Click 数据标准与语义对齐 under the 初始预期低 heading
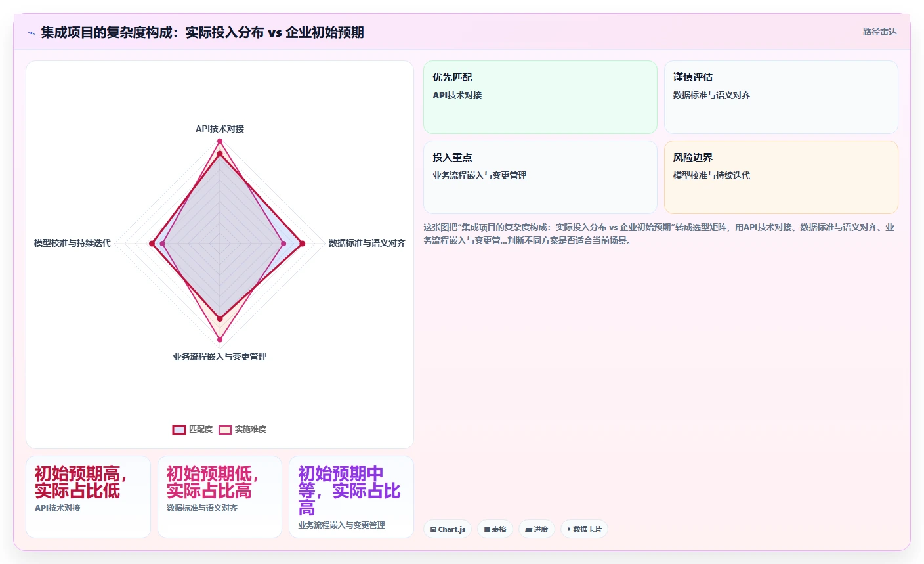 [202, 508]
